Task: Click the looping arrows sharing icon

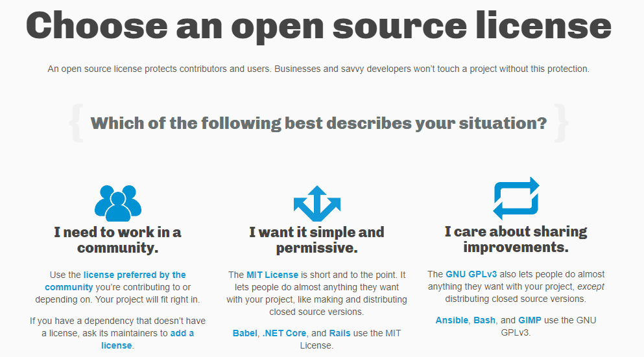Action: (516, 198)
